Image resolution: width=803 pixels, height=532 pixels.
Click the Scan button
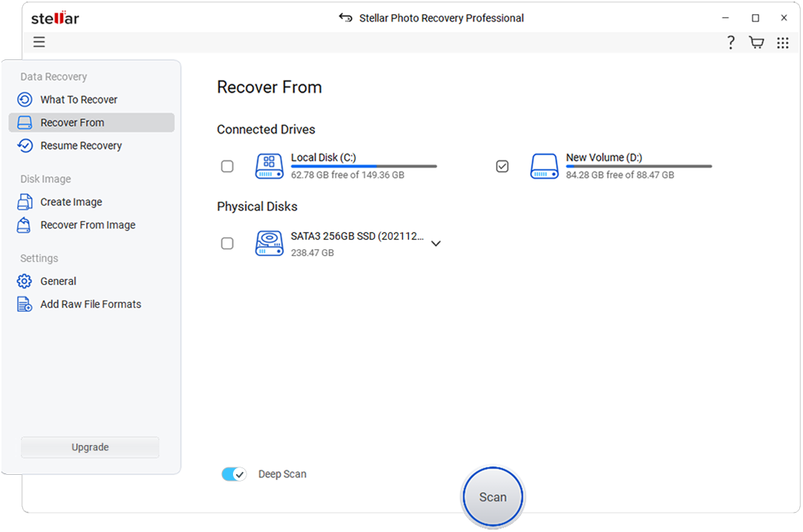point(492,496)
